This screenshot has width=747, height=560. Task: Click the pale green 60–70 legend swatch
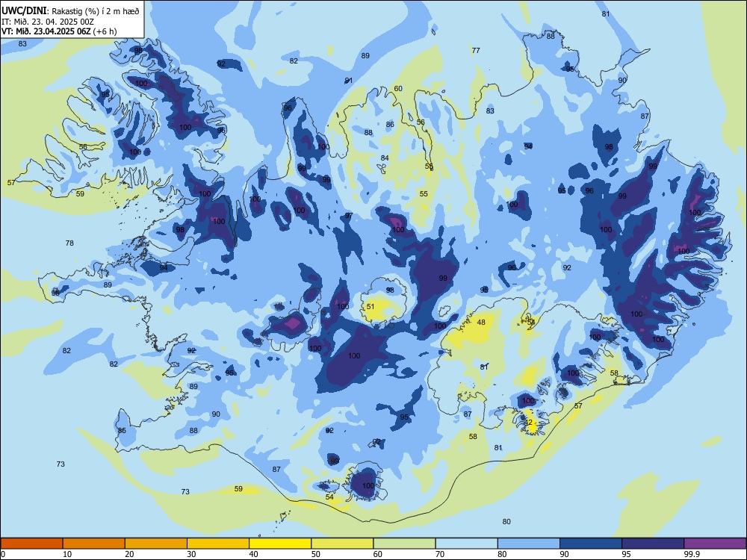click(x=404, y=544)
